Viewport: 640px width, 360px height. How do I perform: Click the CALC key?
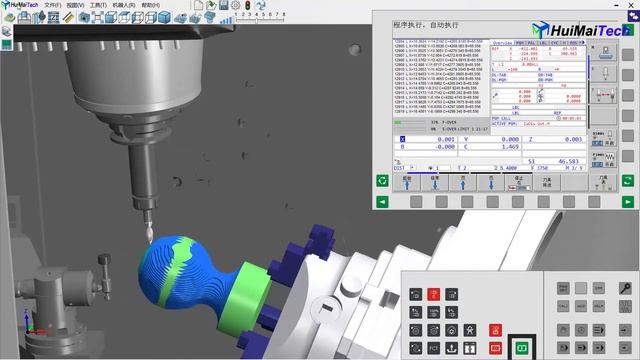tap(563, 306)
